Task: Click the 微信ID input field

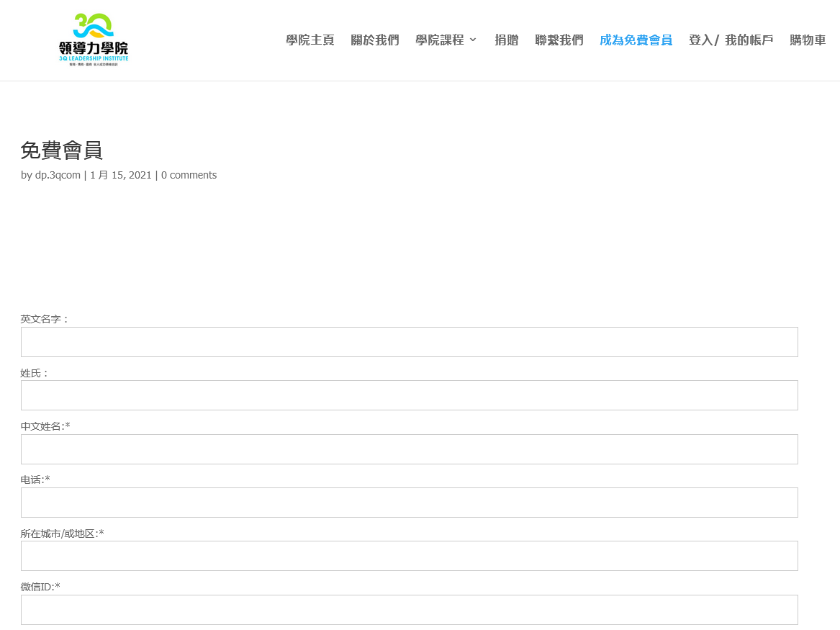Action: tap(410, 610)
